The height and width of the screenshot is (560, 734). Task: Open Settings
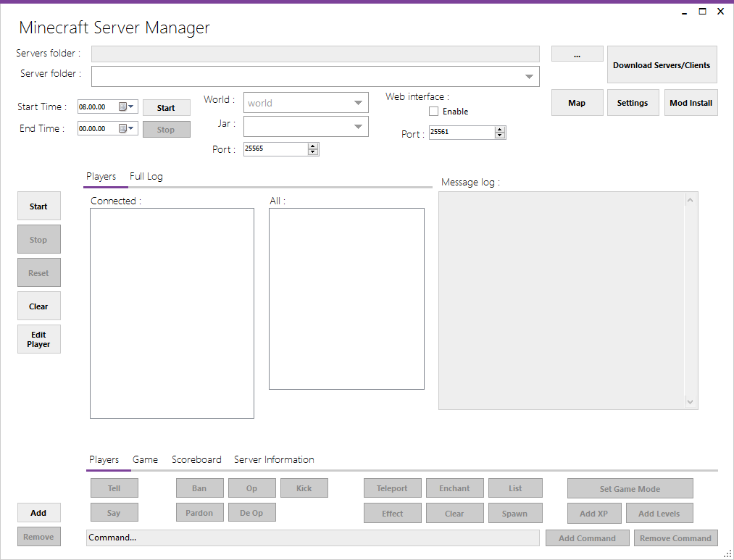pyautogui.click(x=633, y=102)
